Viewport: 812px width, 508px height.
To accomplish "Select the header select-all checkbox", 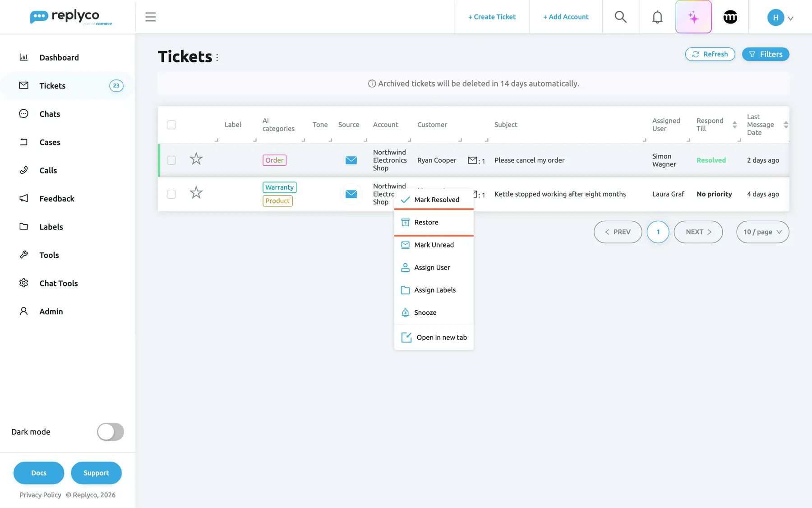I will tap(171, 125).
